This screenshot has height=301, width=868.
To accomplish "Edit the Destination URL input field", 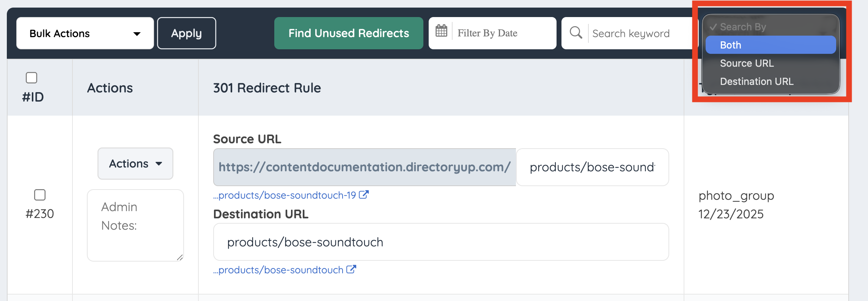I will pyautogui.click(x=440, y=242).
